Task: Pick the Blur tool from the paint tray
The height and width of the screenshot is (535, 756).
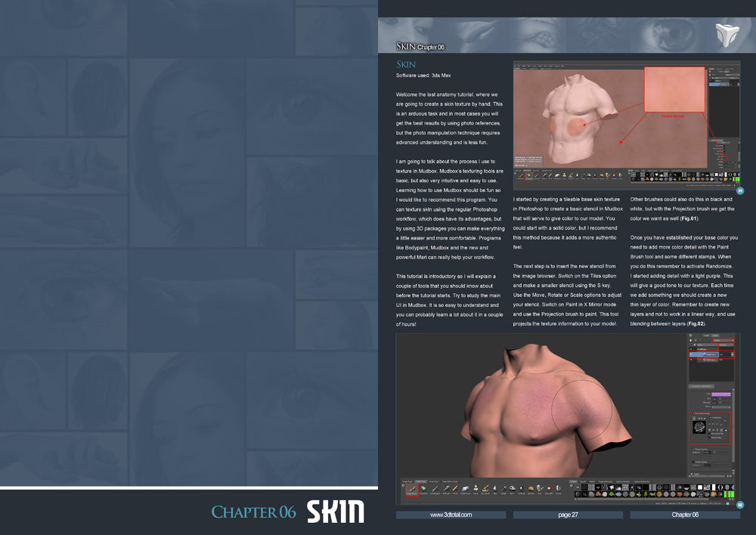Action: (495, 491)
